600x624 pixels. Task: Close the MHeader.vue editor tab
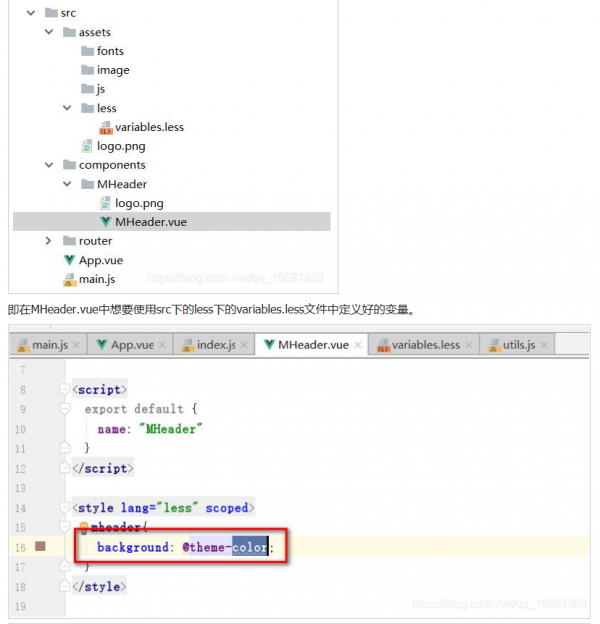point(357,346)
